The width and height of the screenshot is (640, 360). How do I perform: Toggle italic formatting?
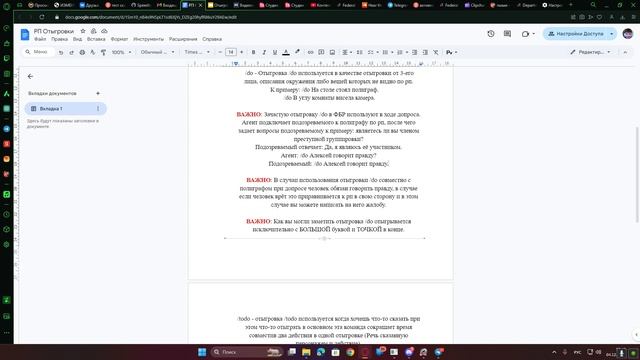click(264, 52)
